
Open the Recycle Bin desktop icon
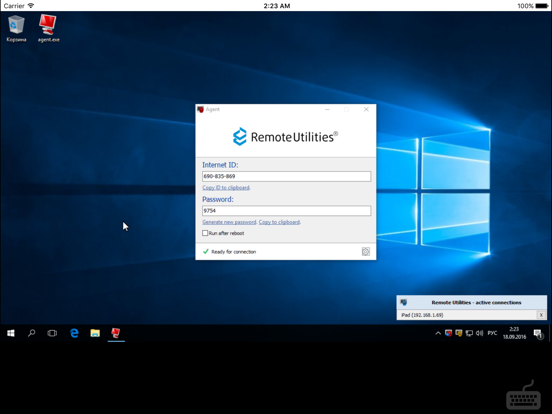tap(16, 28)
